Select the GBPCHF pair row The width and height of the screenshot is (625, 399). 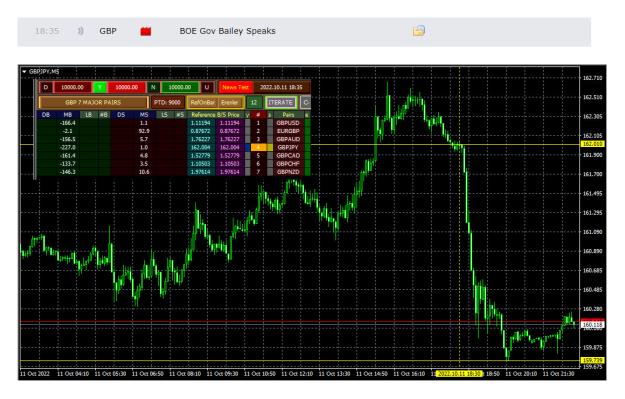(288, 164)
